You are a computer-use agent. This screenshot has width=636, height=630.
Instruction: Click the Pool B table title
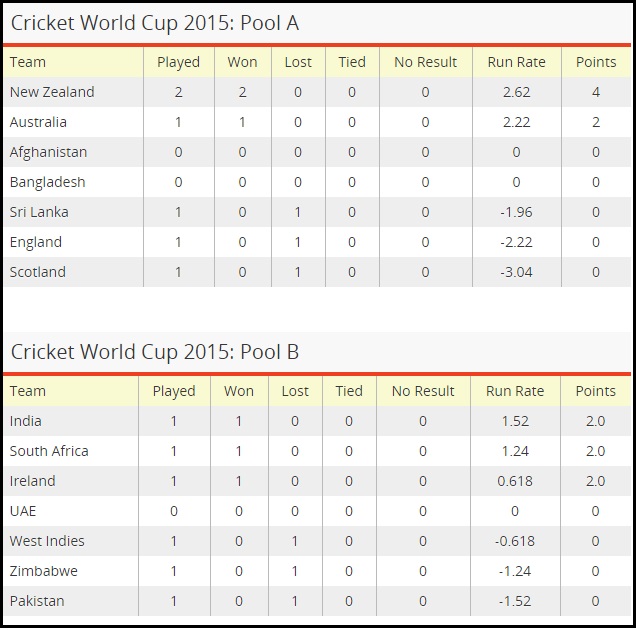[x=155, y=352]
